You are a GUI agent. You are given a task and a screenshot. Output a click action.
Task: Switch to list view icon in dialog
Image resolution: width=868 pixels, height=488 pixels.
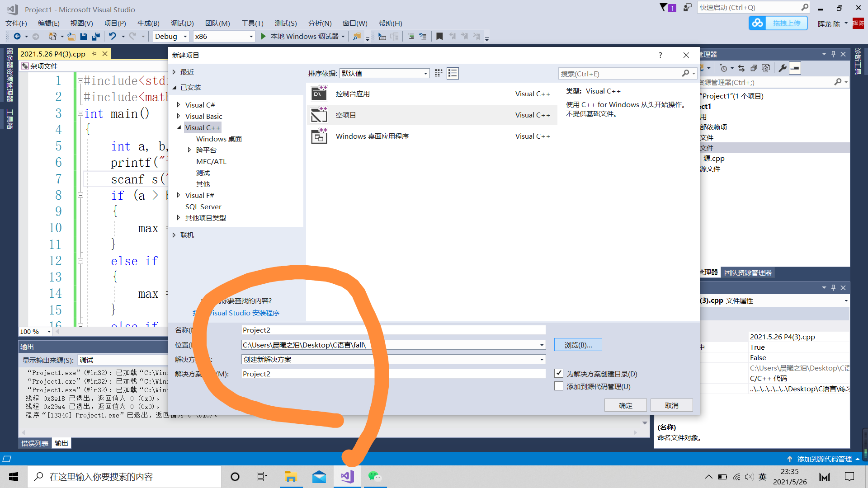pos(453,73)
